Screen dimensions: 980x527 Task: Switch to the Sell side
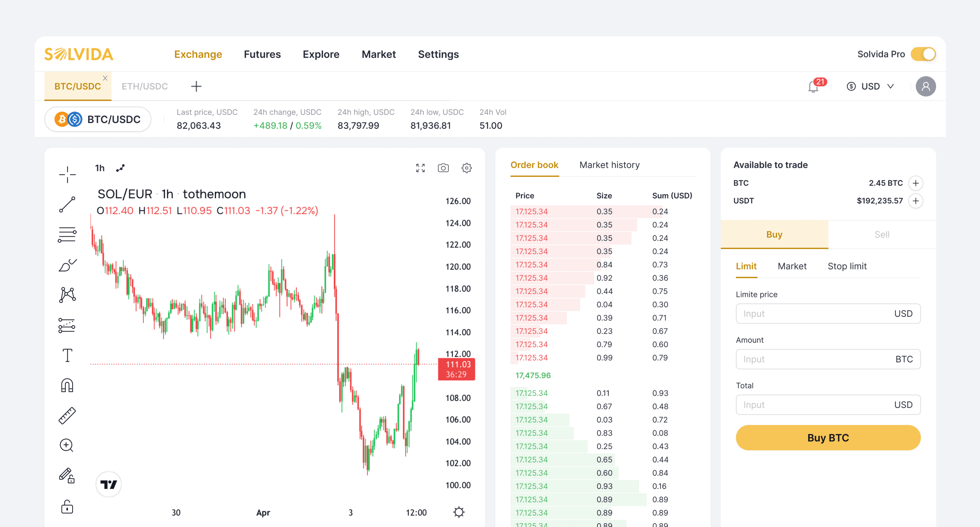click(x=882, y=234)
